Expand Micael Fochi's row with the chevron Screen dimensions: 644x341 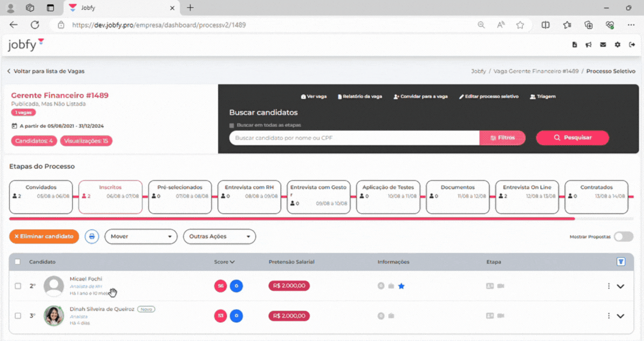coord(622,286)
